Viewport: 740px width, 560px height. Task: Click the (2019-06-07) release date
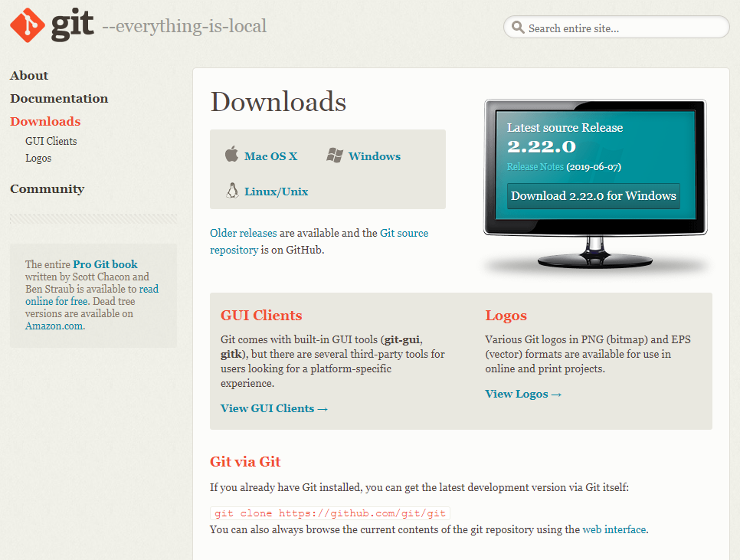[594, 167]
